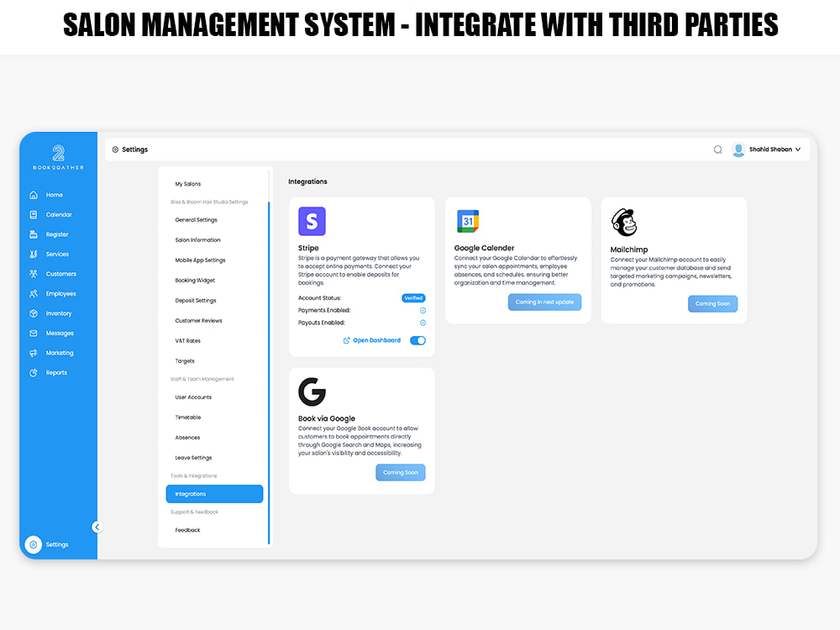
Task: Click the Book2Gather logo
Action: pyautogui.click(x=59, y=157)
